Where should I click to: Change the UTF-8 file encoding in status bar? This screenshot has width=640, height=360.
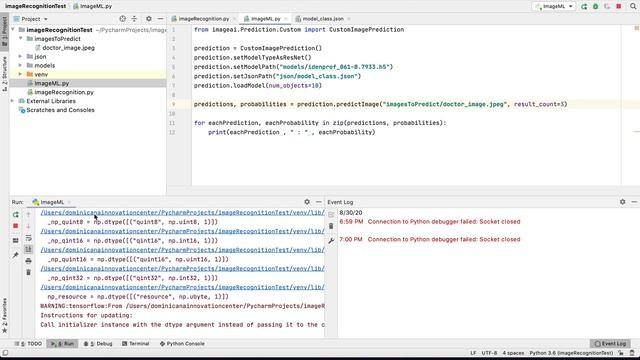[489, 353]
